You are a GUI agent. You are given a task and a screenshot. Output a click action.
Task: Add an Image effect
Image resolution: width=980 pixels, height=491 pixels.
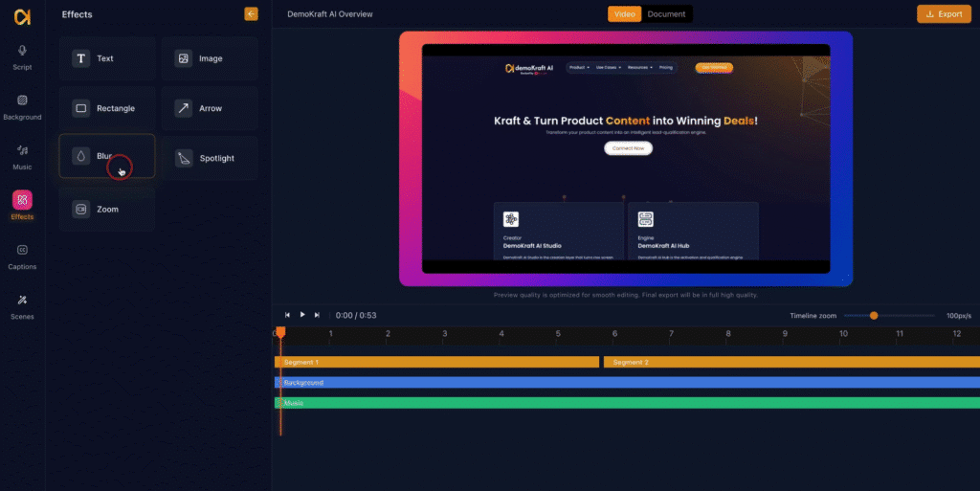click(x=210, y=58)
